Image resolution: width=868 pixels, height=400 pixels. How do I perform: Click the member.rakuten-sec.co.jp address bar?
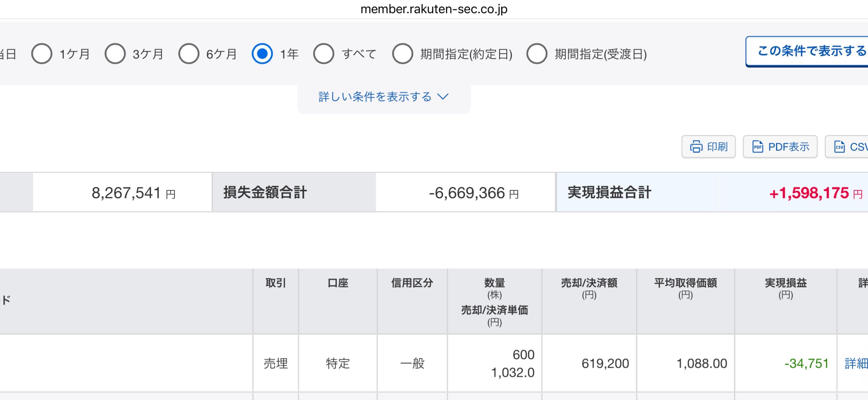434,9
